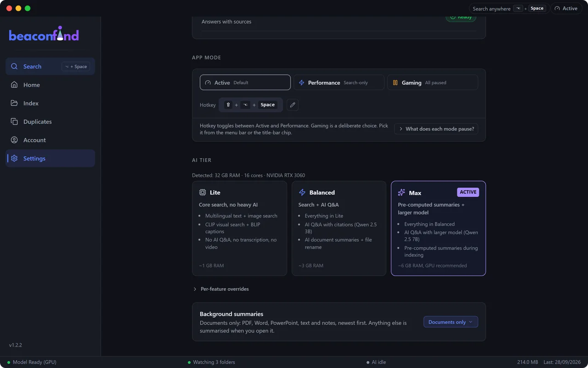
Task: Open Account in sidebar
Action: point(50,140)
